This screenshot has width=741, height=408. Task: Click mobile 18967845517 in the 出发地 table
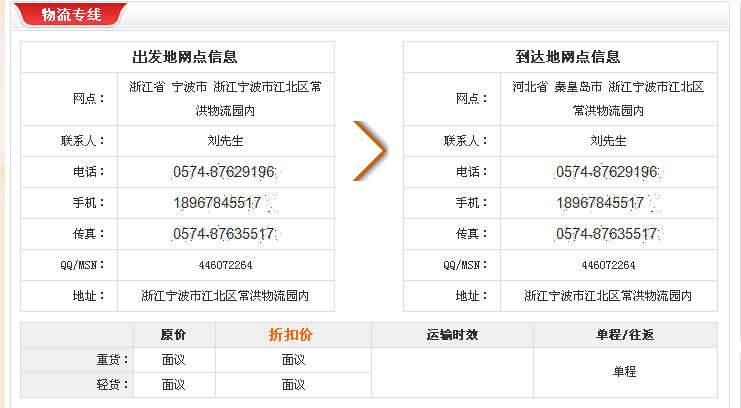[218, 203]
